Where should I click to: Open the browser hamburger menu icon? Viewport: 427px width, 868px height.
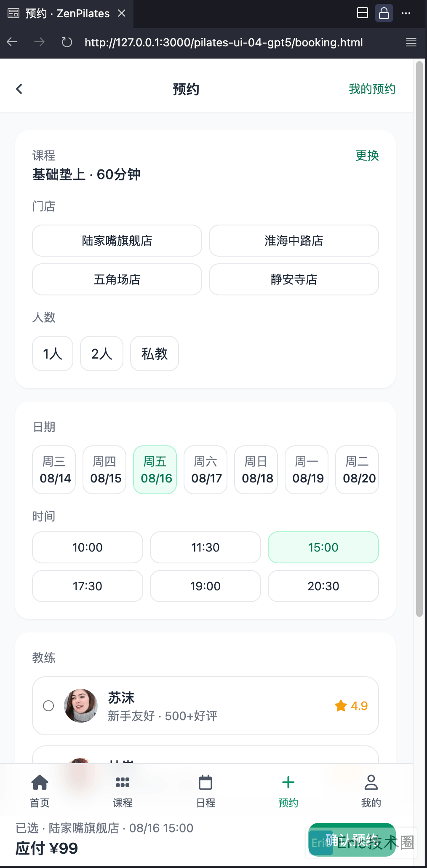[411, 42]
